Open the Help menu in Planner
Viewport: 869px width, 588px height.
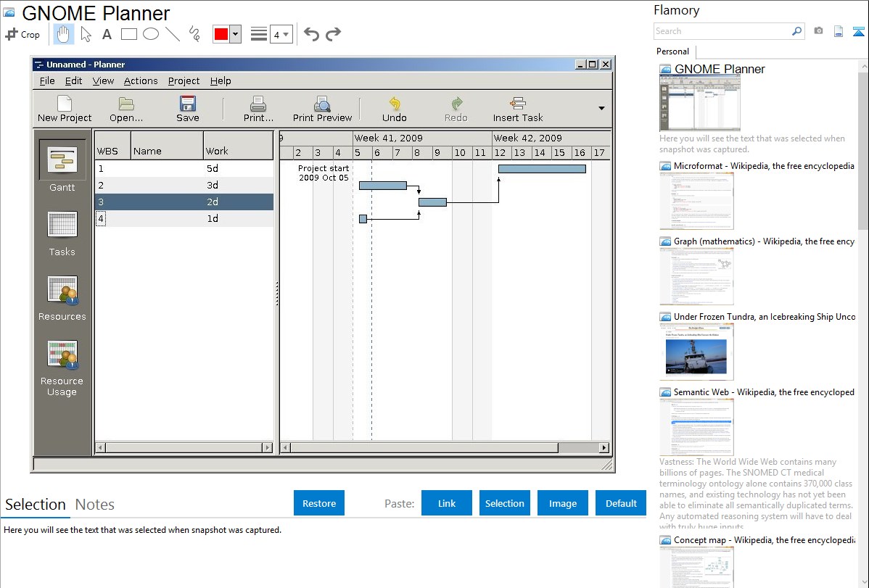pyautogui.click(x=221, y=81)
